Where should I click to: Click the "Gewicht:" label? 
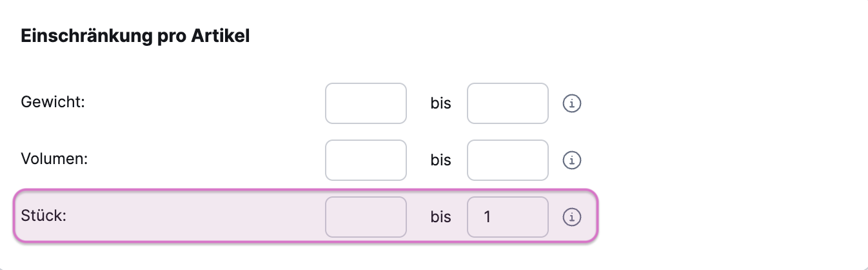[x=53, y=102]
